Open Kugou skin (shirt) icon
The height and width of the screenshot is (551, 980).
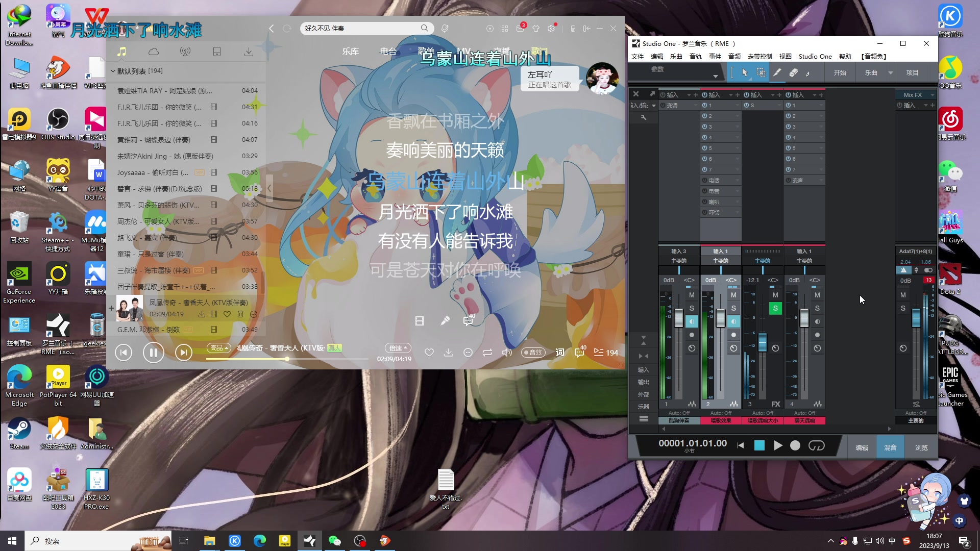(536, 29)
